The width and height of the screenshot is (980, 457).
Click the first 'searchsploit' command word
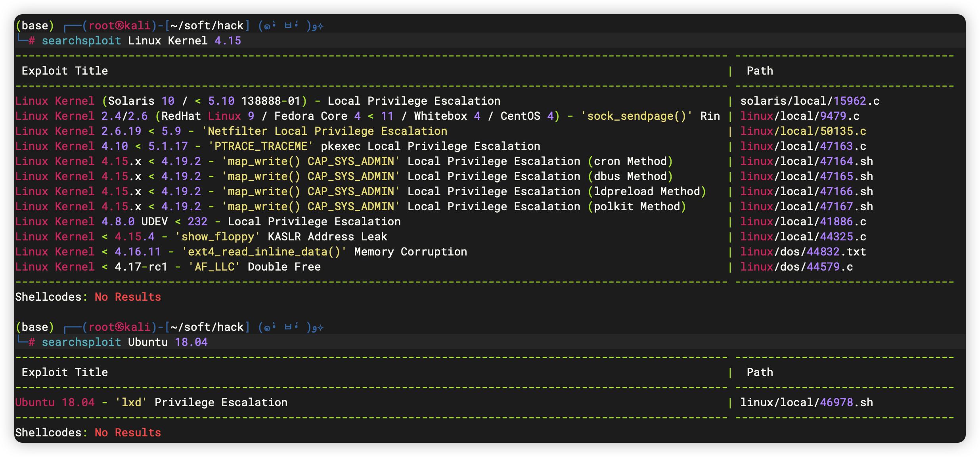click(x=81, y=40)
